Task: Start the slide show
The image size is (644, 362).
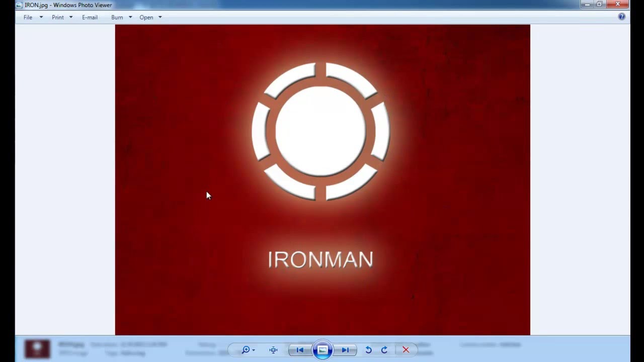Action: pyautogui.click(x=323, y=350)
